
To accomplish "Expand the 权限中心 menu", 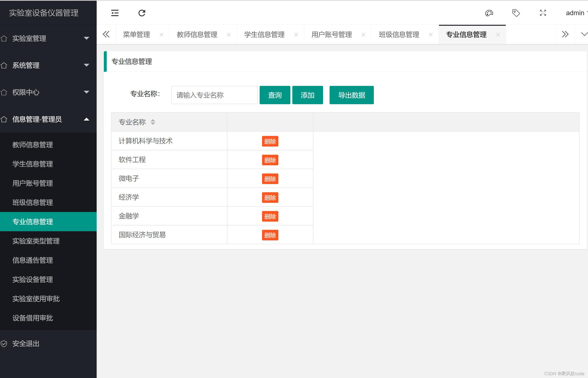I will [x=86, y=92].
